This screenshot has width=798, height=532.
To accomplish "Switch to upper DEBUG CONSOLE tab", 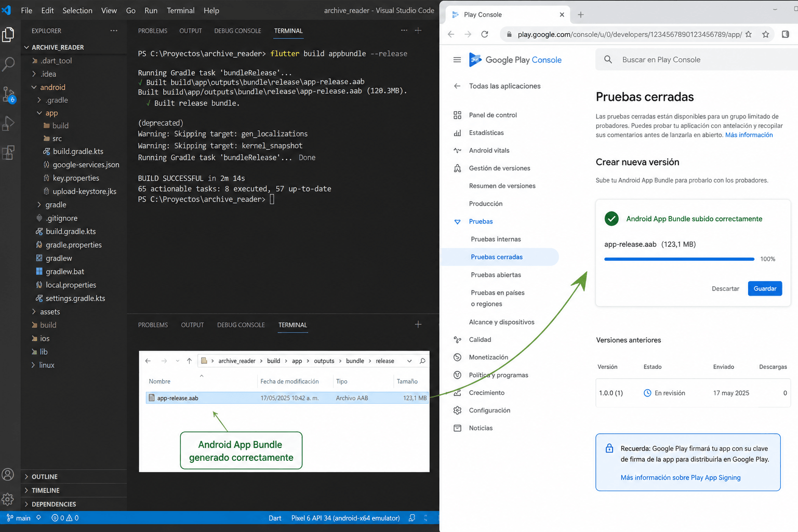I will 237,31.
